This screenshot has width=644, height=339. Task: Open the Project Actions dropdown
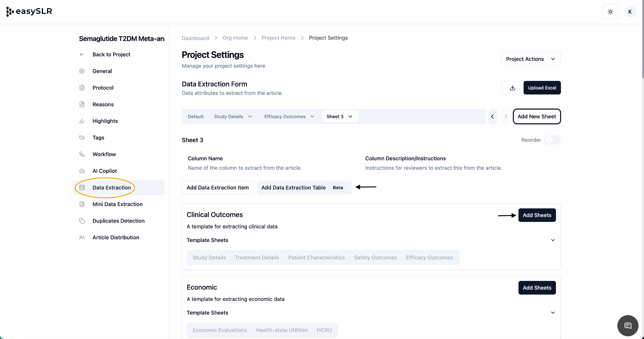[530, 59]
